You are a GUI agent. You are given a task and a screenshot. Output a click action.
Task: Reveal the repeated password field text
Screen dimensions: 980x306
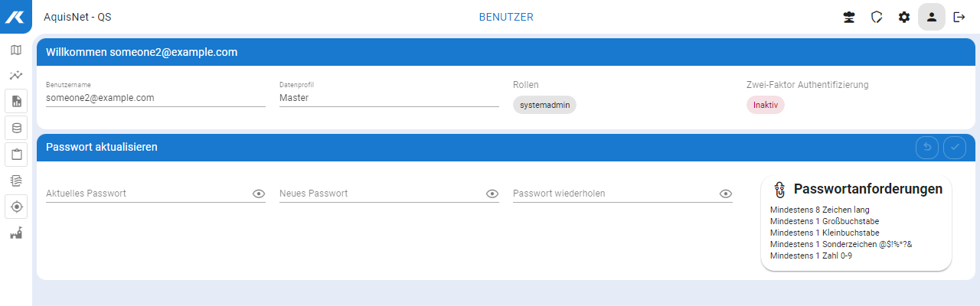[726, 194]
